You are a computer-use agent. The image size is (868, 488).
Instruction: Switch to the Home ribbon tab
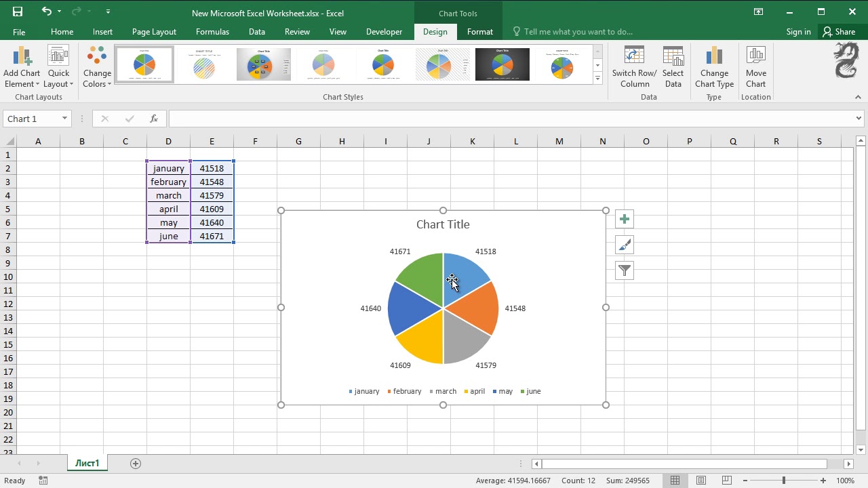point(62,32)
